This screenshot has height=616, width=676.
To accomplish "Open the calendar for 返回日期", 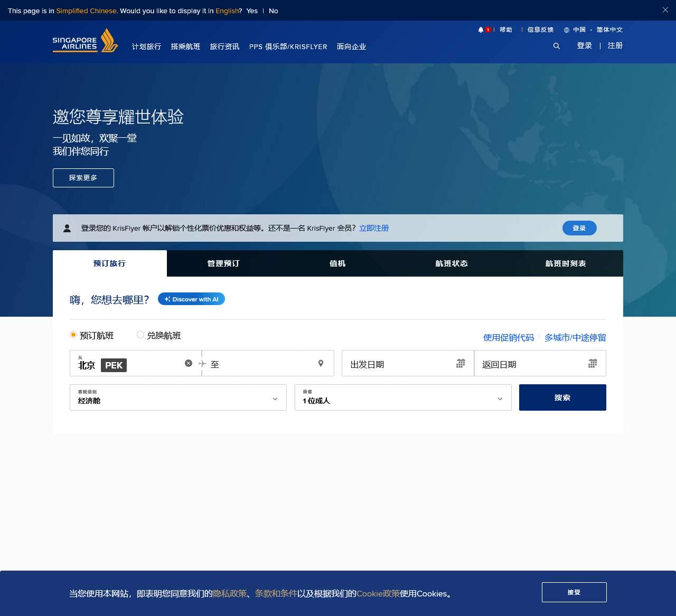I will coord(592,363).
